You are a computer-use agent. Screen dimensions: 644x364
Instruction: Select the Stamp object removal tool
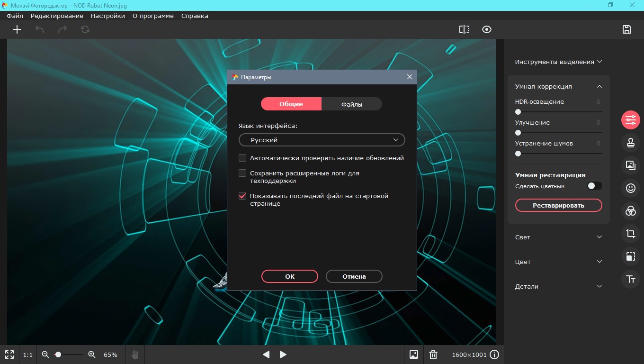point(630,142)
